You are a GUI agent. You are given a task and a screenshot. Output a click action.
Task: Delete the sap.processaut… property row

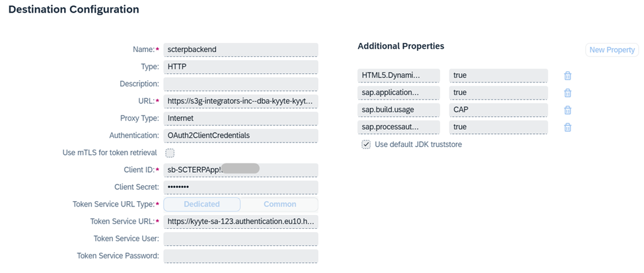coord(567,127)
